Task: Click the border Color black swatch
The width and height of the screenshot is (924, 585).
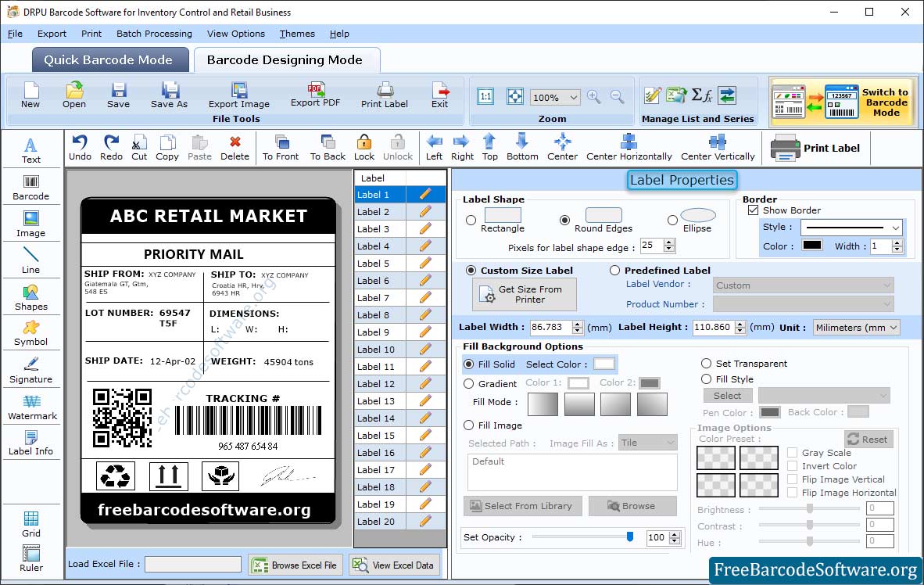Action: coord(811,246)
